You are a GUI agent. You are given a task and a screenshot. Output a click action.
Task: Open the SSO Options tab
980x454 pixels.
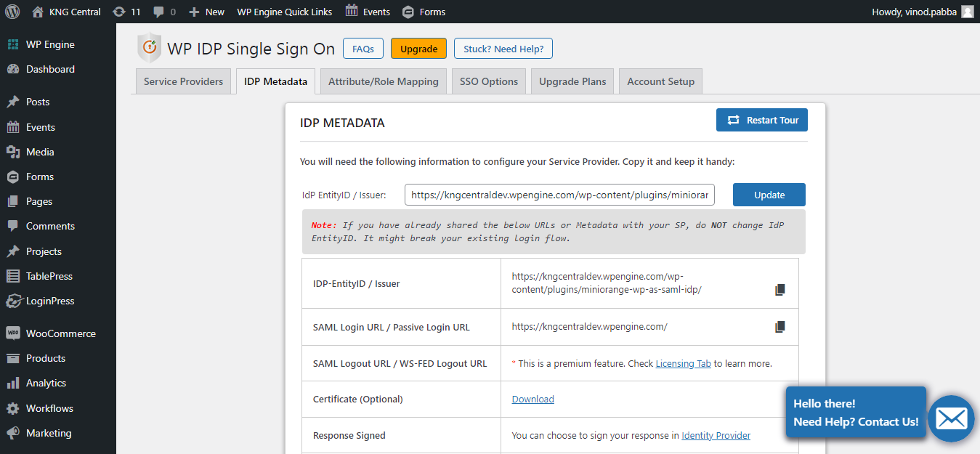click(489, 81)
